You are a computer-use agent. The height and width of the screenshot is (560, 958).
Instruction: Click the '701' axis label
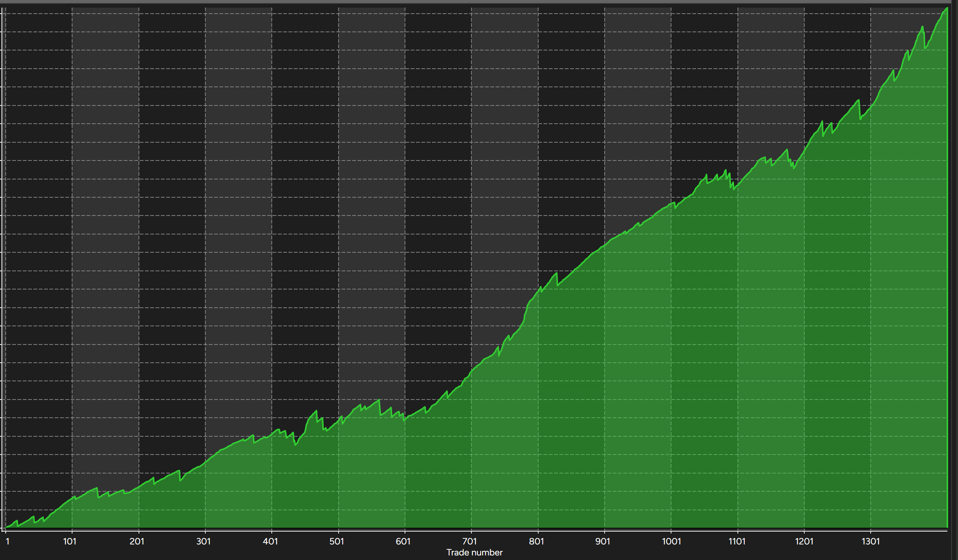470,541
